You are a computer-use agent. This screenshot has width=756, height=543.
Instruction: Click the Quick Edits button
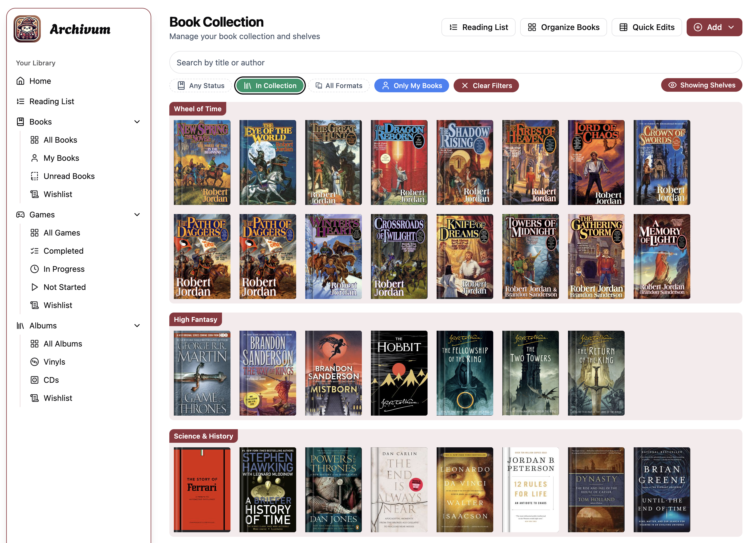646,27
